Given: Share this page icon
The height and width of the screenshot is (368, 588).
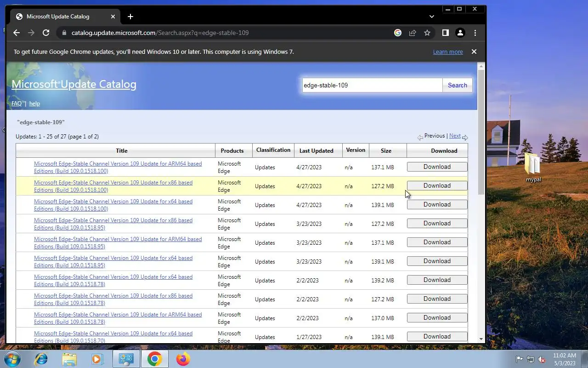Looking at the screenshot, I should coord(413,33).
